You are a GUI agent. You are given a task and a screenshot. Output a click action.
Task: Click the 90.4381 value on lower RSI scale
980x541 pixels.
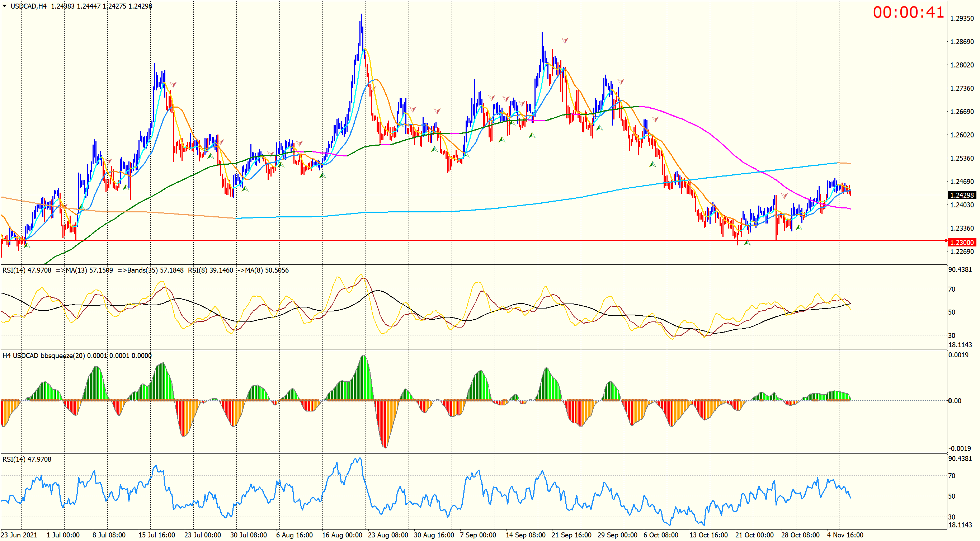coord(960,458)
